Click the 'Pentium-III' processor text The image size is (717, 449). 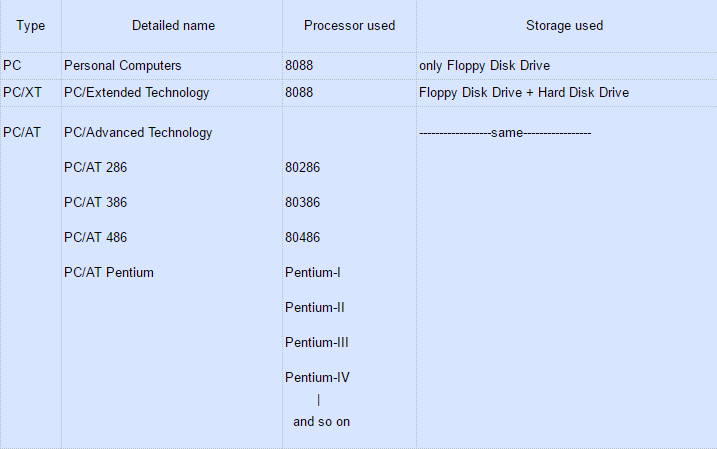(x=317, y=343)
